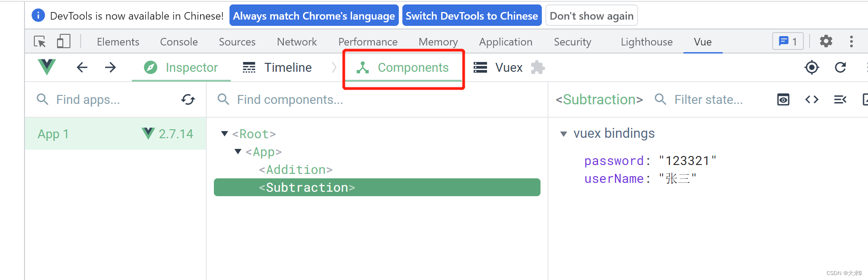Click the Don't show again button
Image resolution: width=868 pixels, height=280 pixels.
point(591,16)
